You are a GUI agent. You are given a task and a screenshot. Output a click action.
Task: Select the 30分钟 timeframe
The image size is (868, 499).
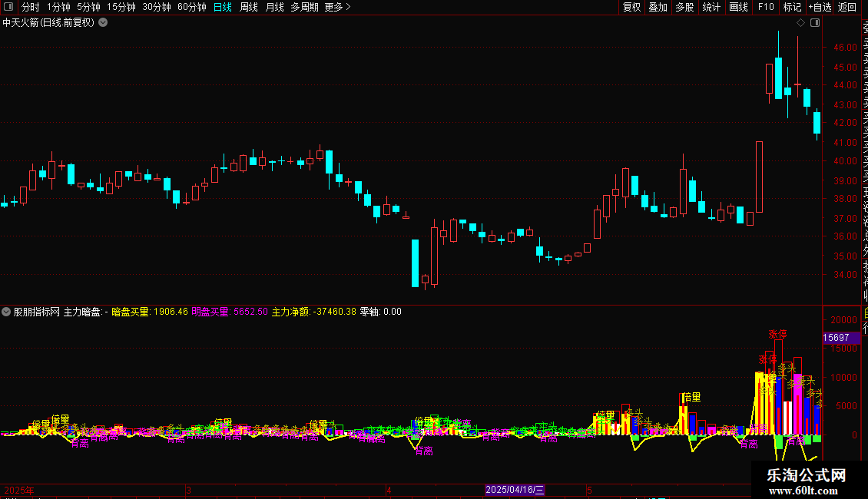tap(157, 7)
